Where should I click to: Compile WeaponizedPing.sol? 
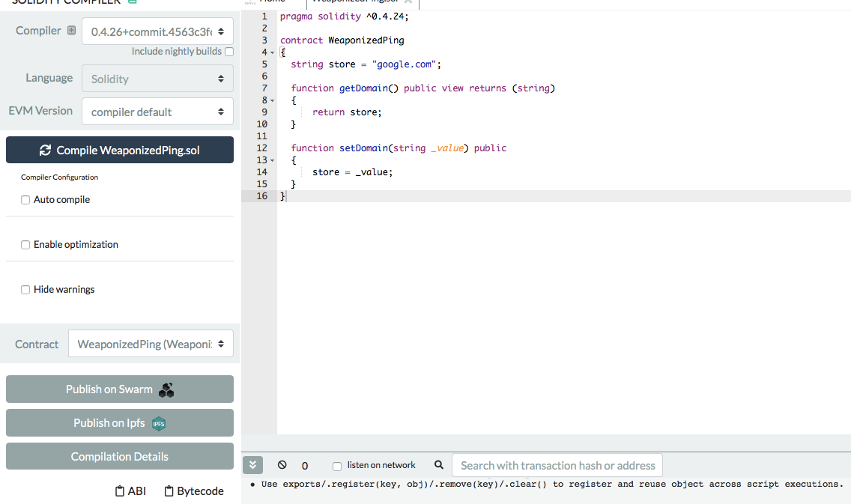pos(120,150)
